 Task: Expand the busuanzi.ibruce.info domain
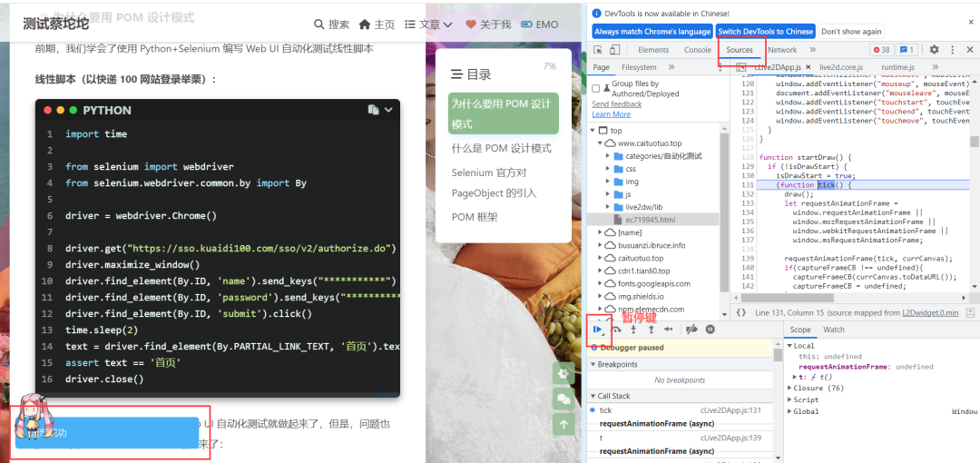[x=600, y=245]
